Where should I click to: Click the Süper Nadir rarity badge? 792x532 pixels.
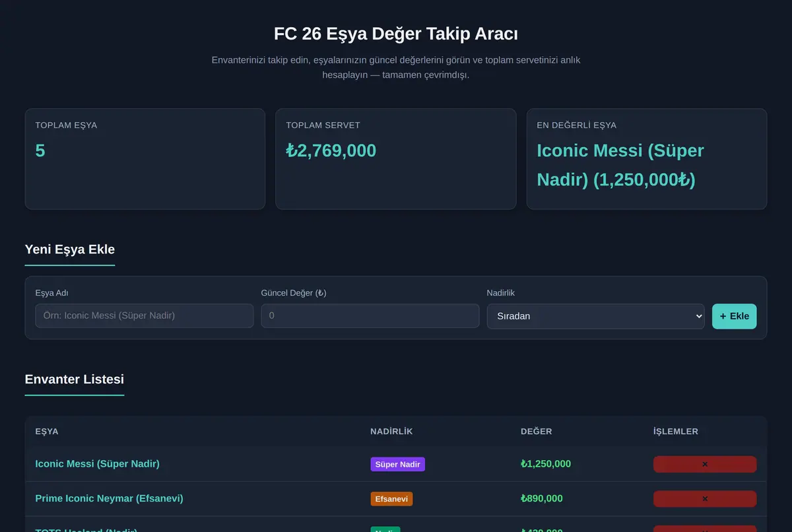point(398,464)
